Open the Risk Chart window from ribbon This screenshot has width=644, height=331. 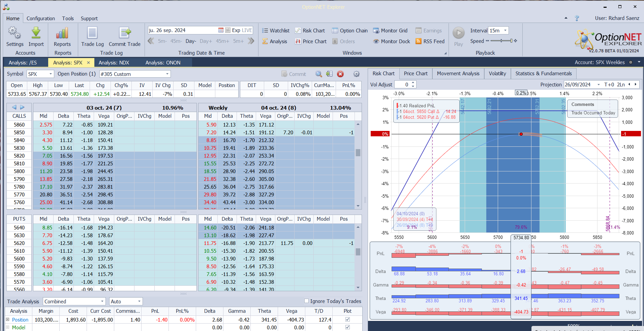click(310, 30)
